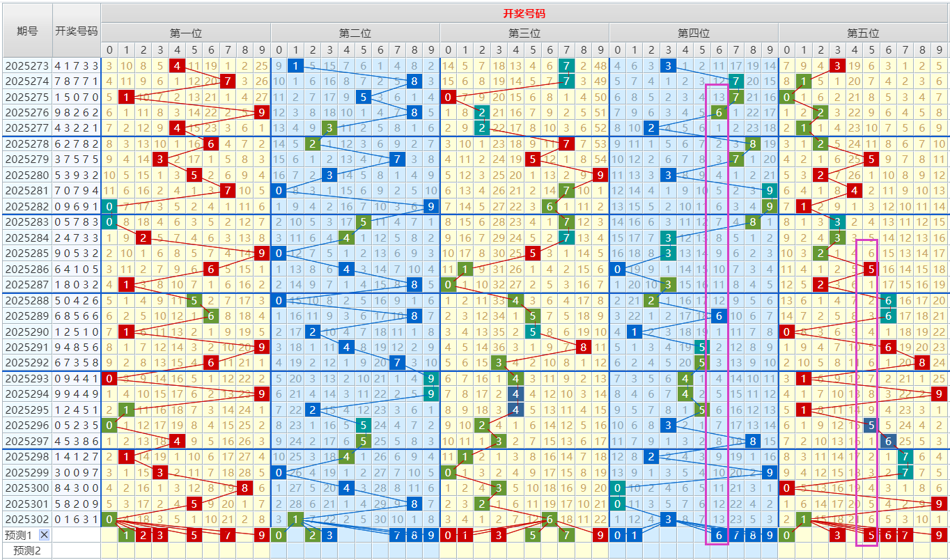Remove 预测1 row using the X icon
Screen dimensions: 950x560
[44, 535]
